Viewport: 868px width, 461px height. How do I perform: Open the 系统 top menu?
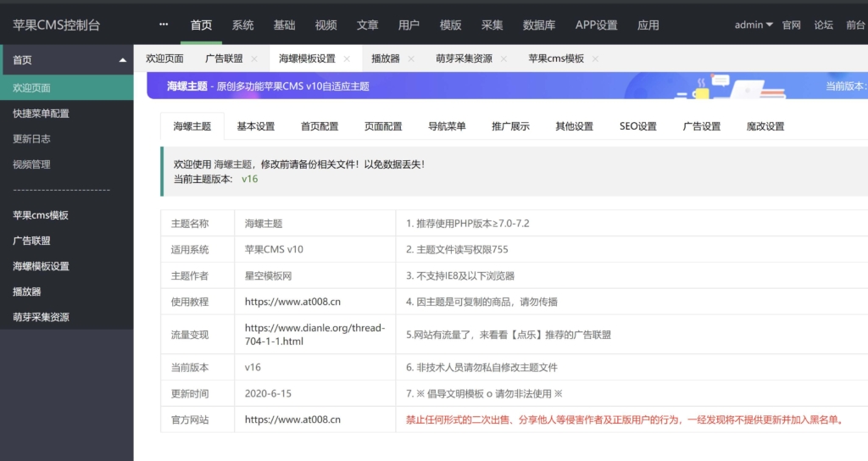[x=242, y=25]
